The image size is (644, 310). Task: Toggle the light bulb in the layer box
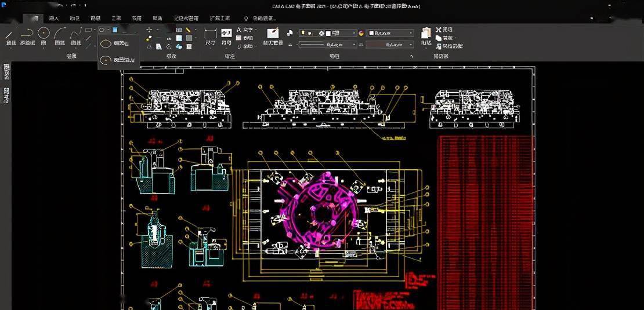303,33
